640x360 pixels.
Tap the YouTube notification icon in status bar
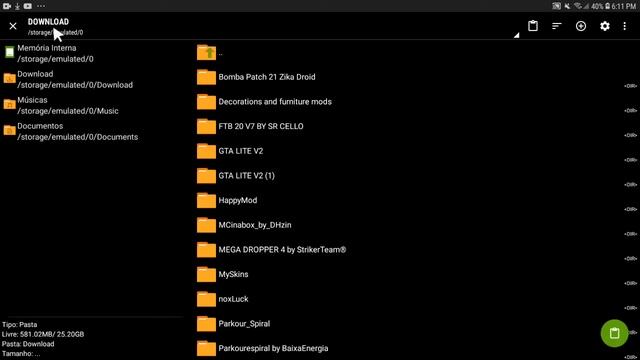click(x=27, y=6)
